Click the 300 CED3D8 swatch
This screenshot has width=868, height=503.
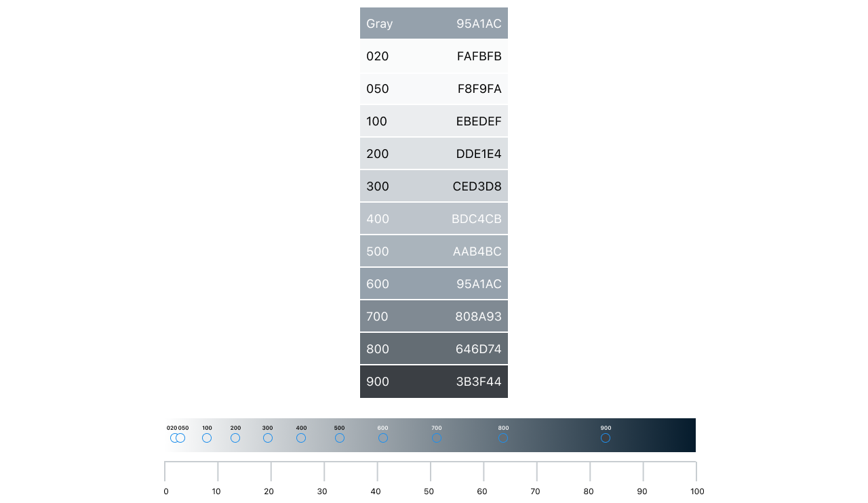coord(434,186)
